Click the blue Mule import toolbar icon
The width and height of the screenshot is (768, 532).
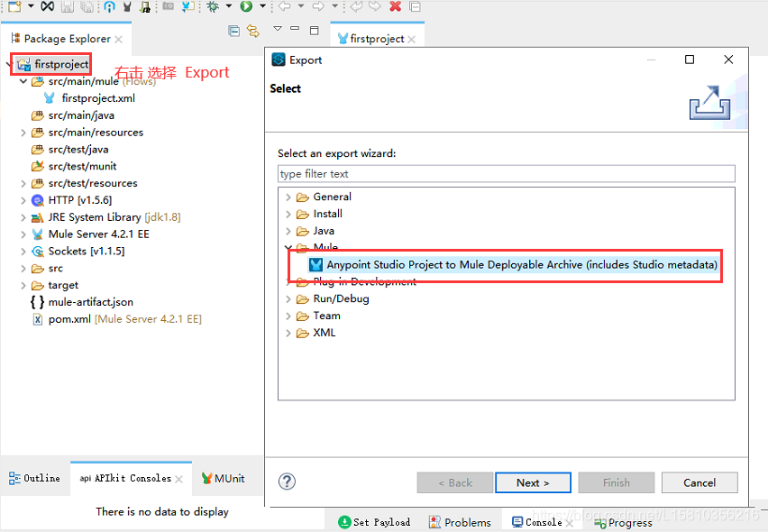188,6
